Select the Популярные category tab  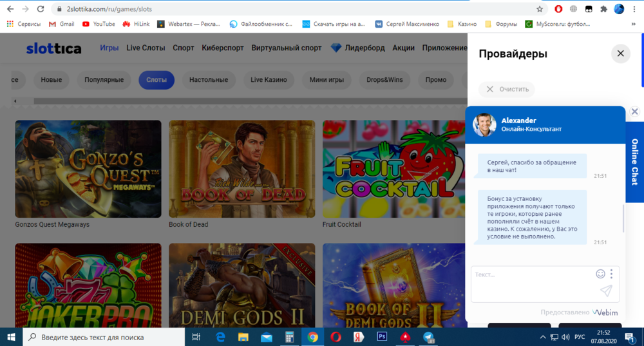(x=104, y=80)
